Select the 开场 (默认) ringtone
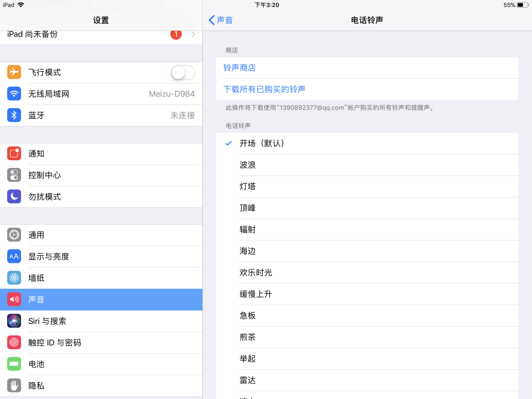The image size is (532, 399). (262, 144)
